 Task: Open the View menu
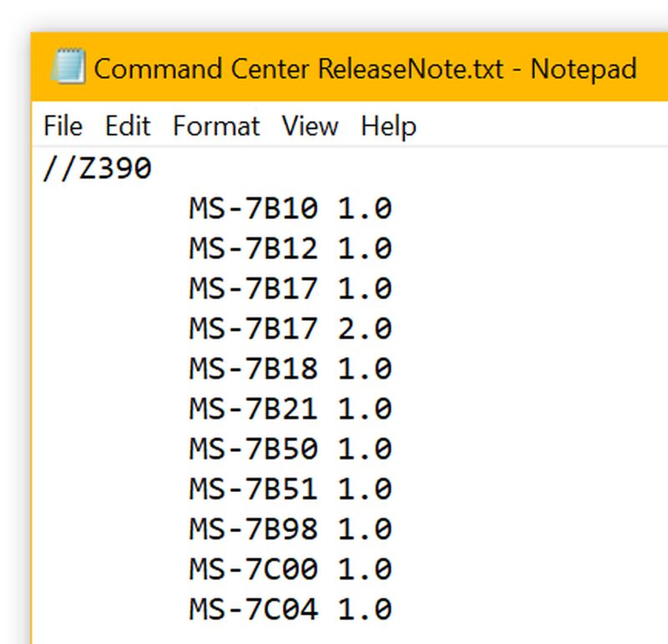pyautogui.click(x=310, y=126)
